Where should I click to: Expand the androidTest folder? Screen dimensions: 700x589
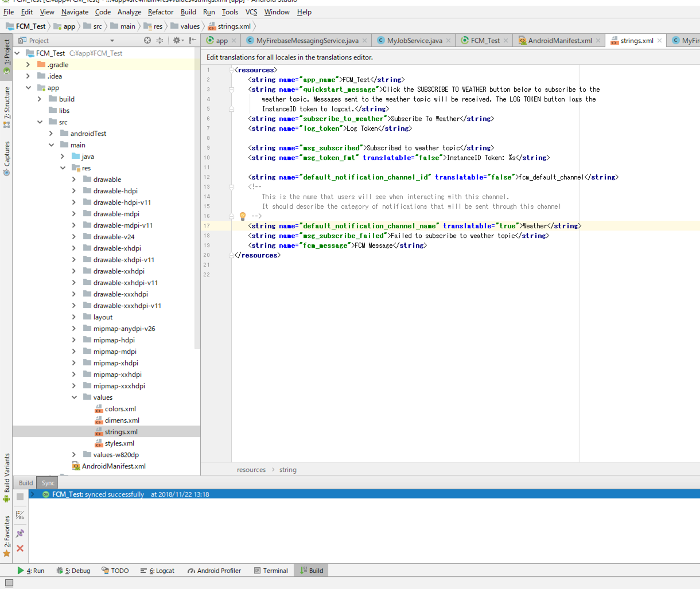[51, 134]
